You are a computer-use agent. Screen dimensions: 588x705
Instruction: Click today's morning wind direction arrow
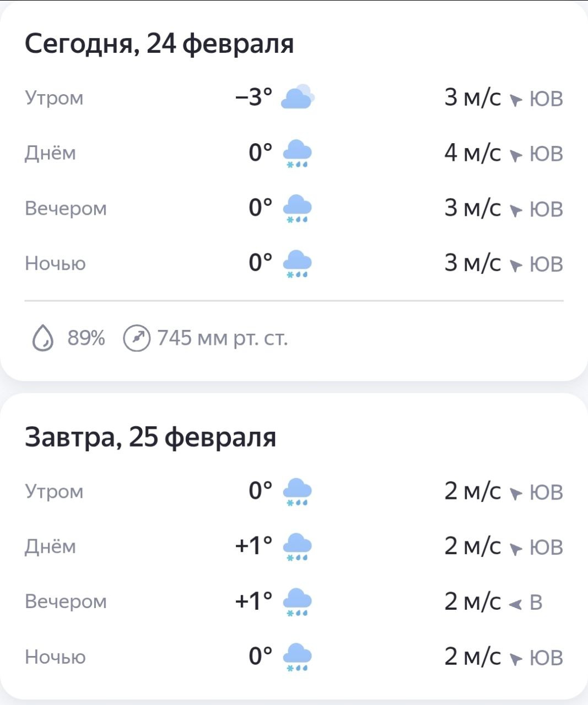(515, 100)
